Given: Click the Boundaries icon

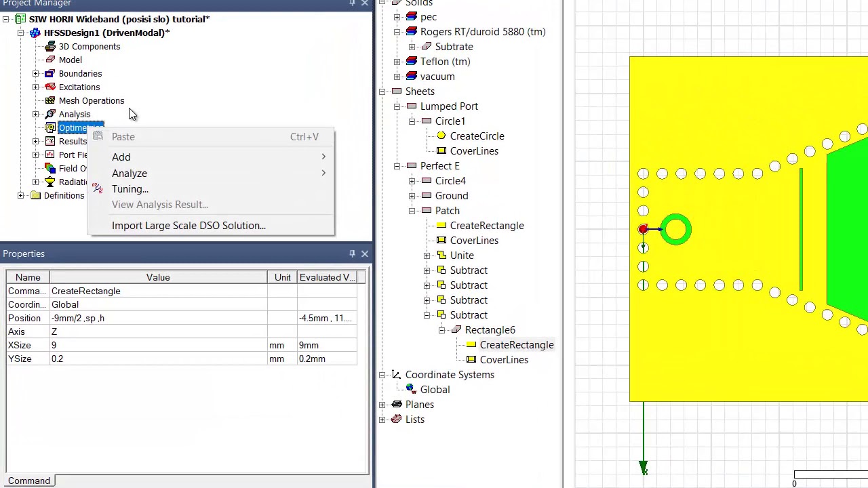Looking at the screenshot, I should point(50,73).
